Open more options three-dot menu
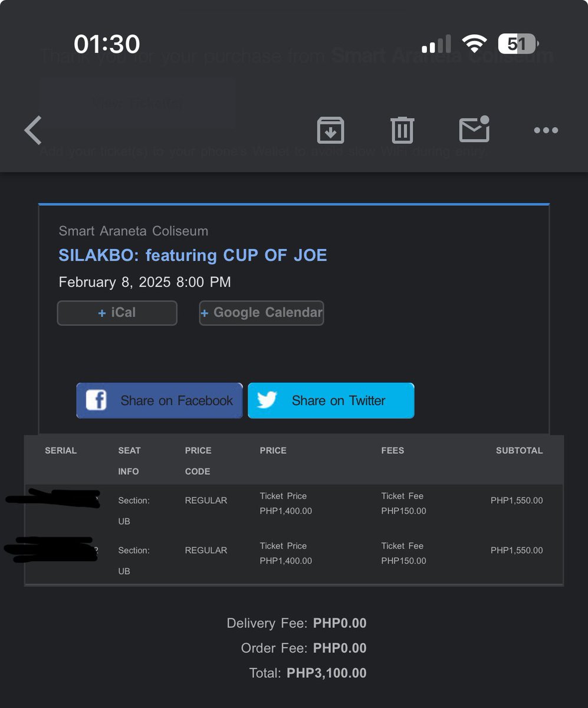Screen dimensions: 588x708 pos(546,130)
